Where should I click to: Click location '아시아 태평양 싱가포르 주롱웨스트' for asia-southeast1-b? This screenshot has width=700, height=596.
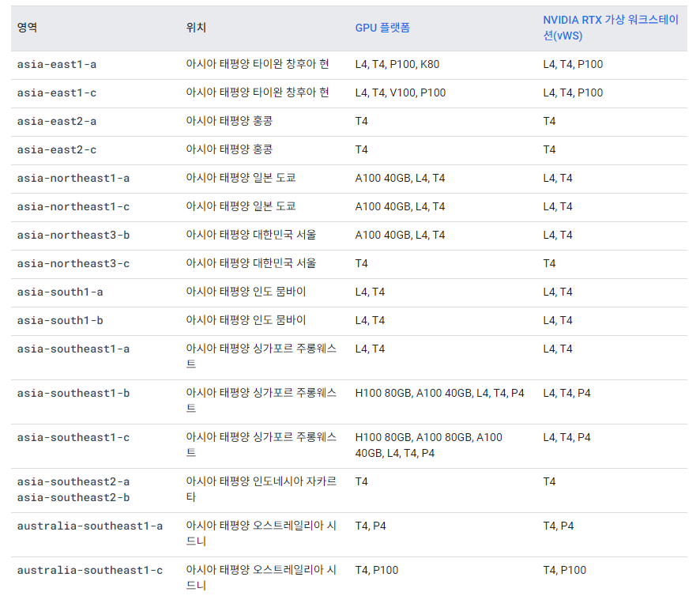point(262,401)
